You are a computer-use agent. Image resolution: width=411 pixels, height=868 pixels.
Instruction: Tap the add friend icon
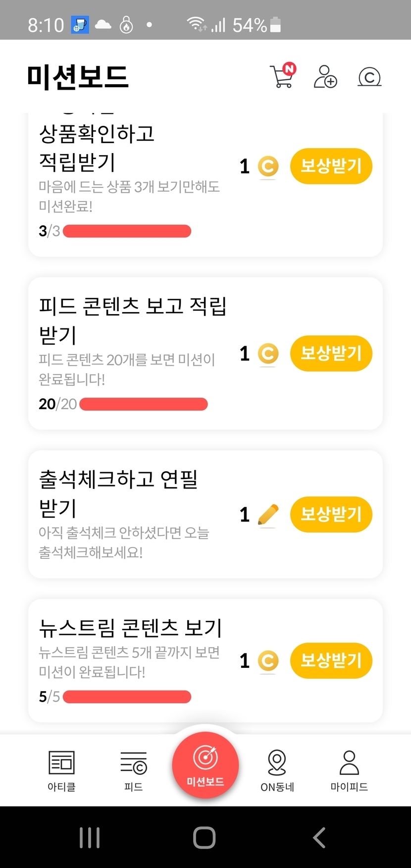325,77
